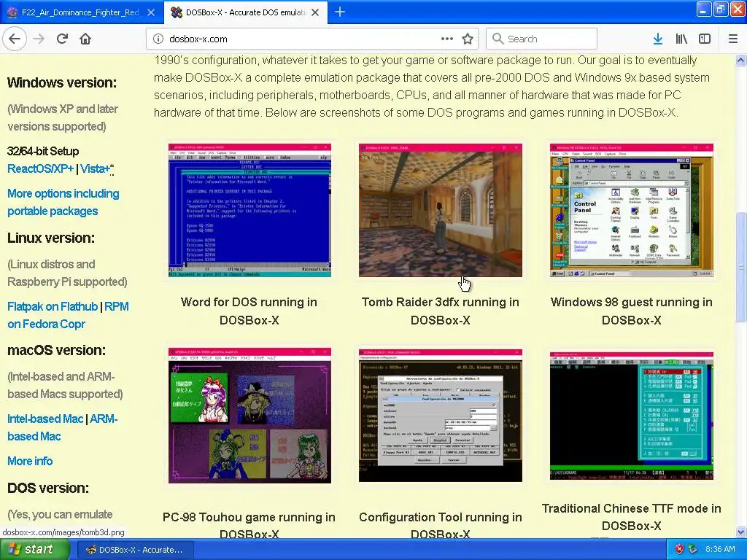Toggle the sidebar view
This screenshot has width=747, height=560.
(705, 39)
